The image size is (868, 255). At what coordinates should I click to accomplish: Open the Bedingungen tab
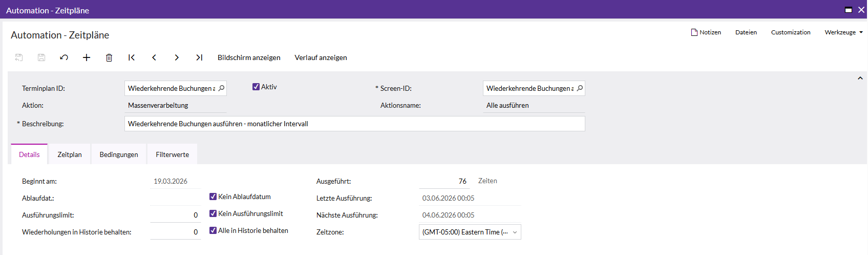pos(119,154)
